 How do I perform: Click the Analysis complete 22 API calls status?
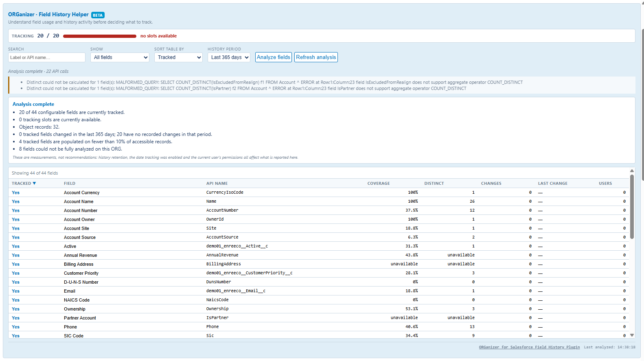(38, 71)
